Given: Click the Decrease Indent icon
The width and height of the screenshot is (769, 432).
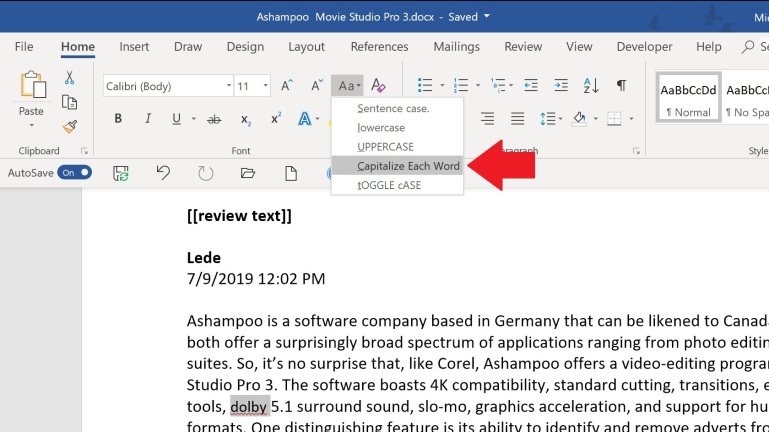Looking at the screenshot, I should 531,85.
